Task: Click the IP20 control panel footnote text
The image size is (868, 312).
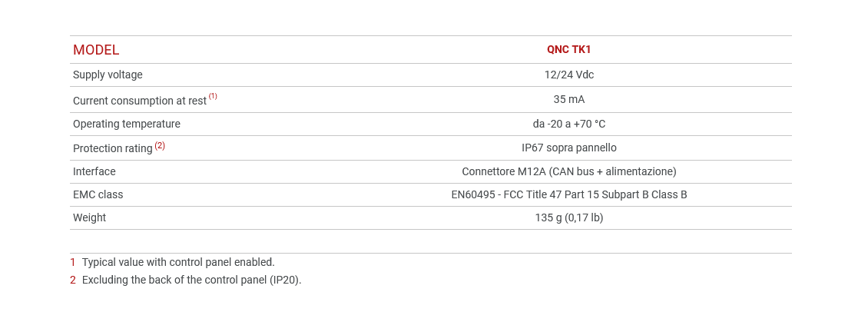Action: [191, 280]
